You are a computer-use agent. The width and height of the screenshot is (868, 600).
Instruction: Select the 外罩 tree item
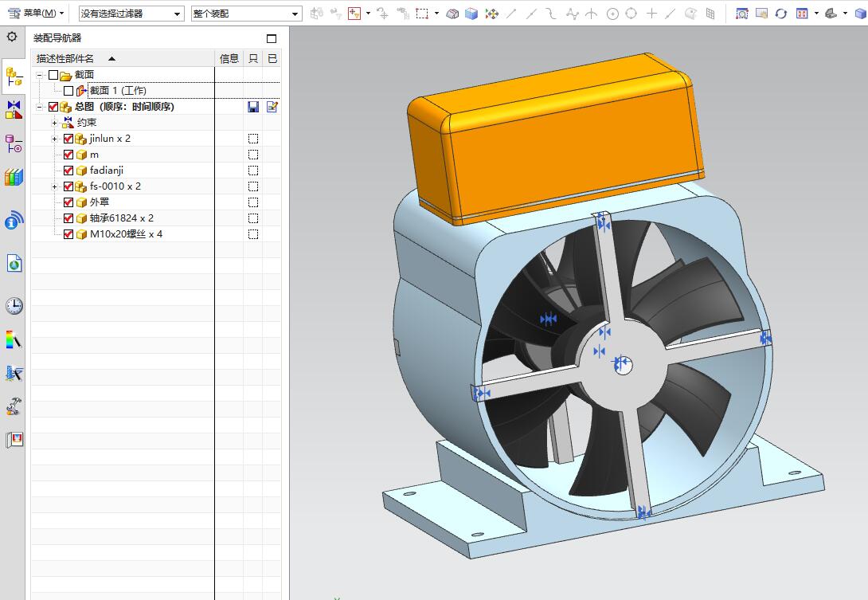[100, 202]
